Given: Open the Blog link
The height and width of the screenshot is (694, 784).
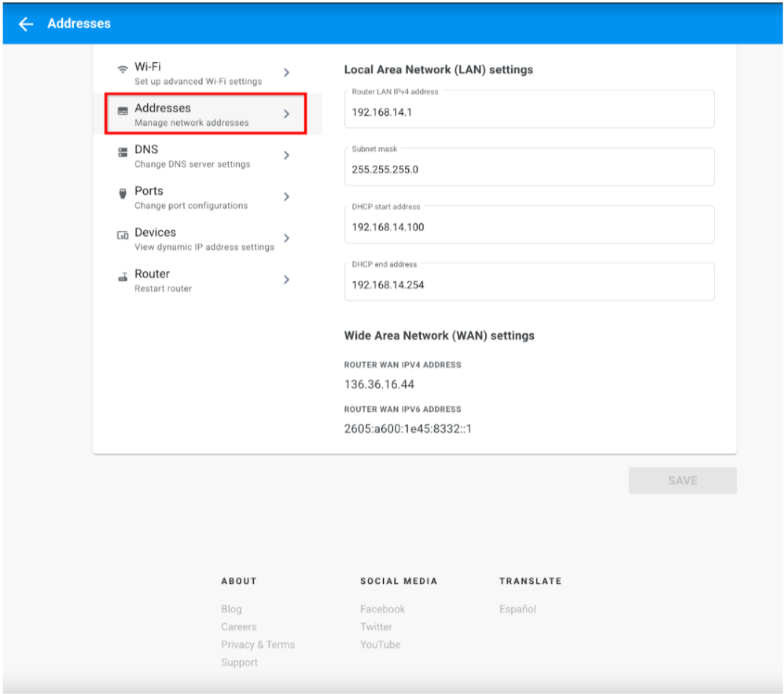Looking at the screenshot, I should (230, 609).
